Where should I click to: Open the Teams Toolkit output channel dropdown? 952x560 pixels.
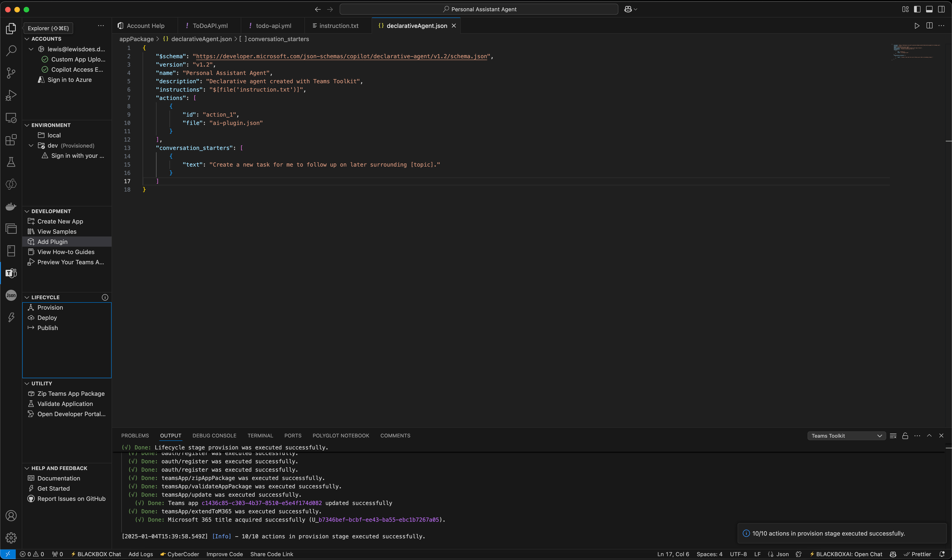[846, 435]
